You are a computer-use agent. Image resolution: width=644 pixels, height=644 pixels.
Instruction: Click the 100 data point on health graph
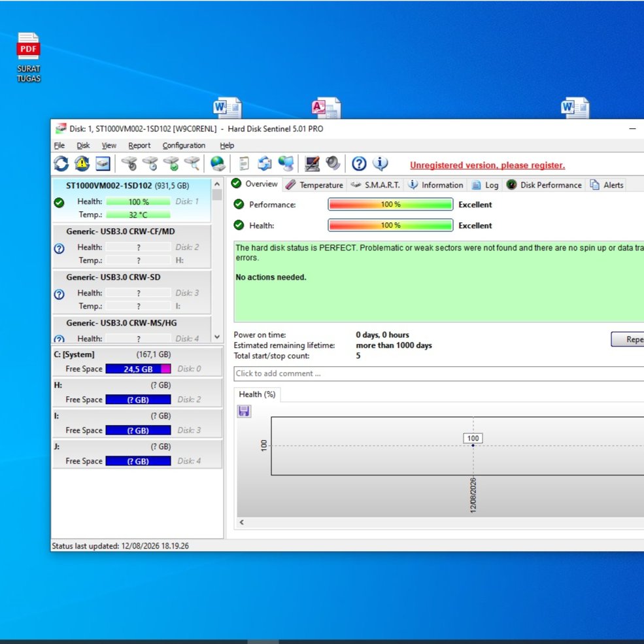pyautogui.click(x=473, y=445)
